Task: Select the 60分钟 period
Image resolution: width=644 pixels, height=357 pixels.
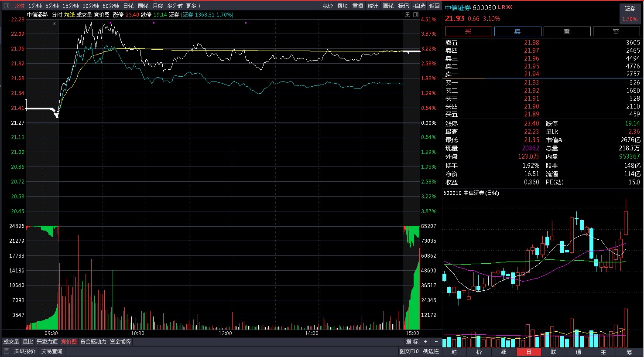Action: (x=111, y=6)
